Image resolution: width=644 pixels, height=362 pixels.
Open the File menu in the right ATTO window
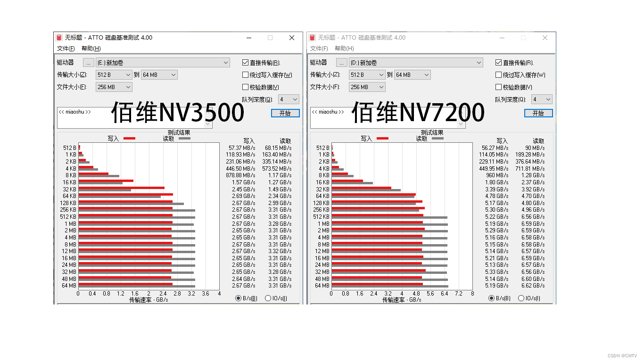(x=319, y=49)
